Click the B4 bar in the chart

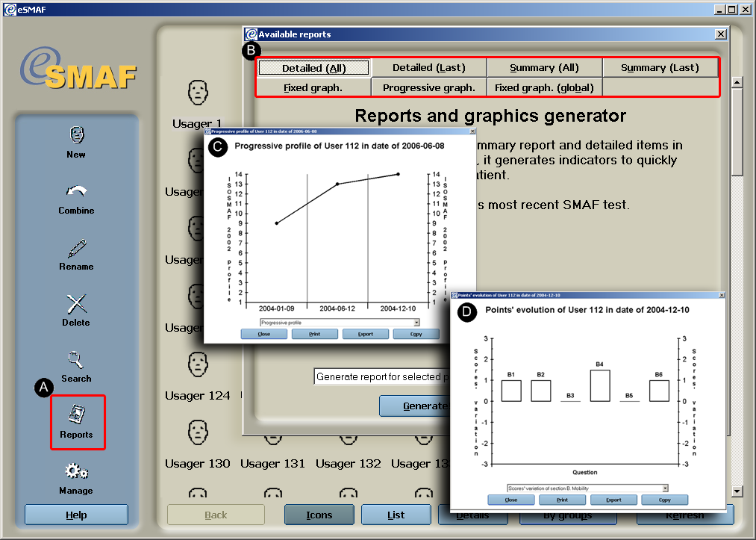[x=600, y=385]
